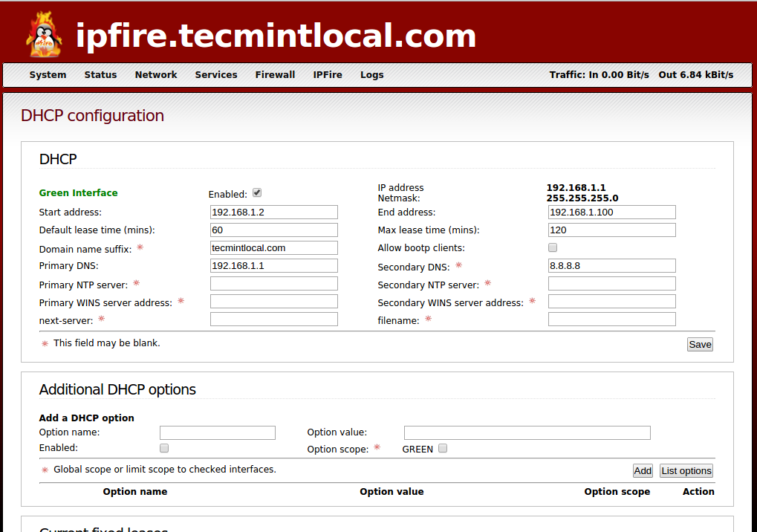
Task: Click the next-server input field
Action: click(273, 319)
